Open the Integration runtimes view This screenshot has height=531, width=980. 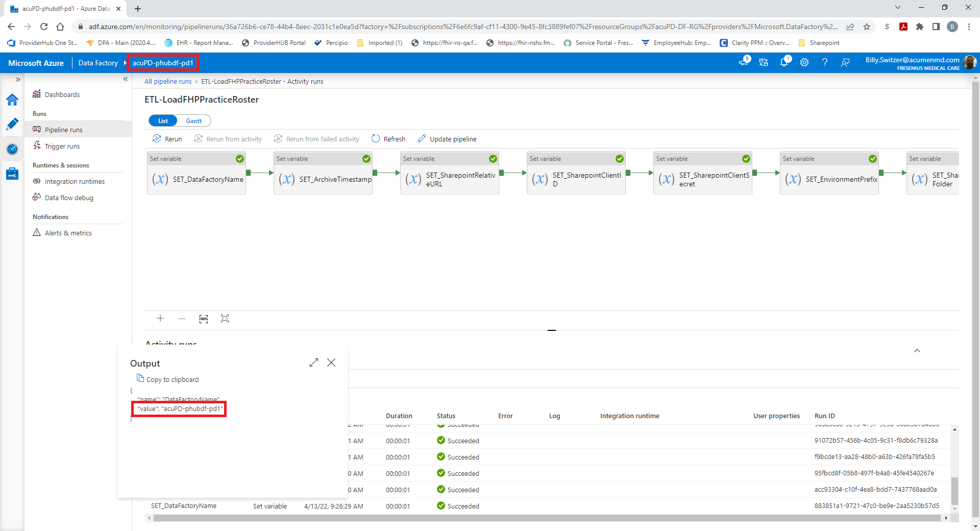coord(75,181)
